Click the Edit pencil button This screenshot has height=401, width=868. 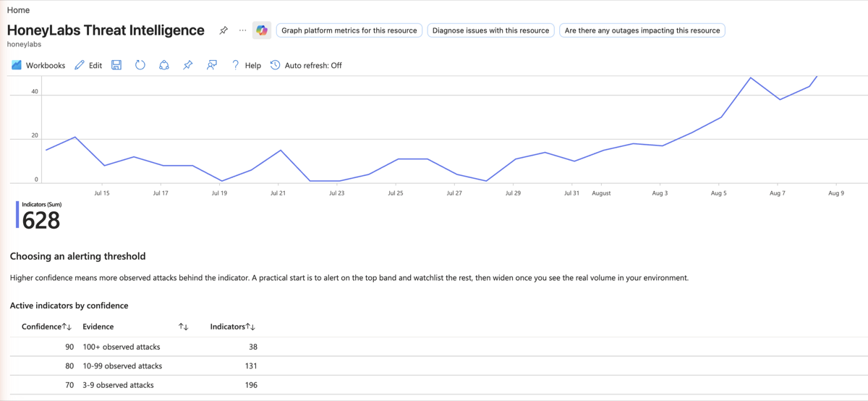[x=88, y=65]
